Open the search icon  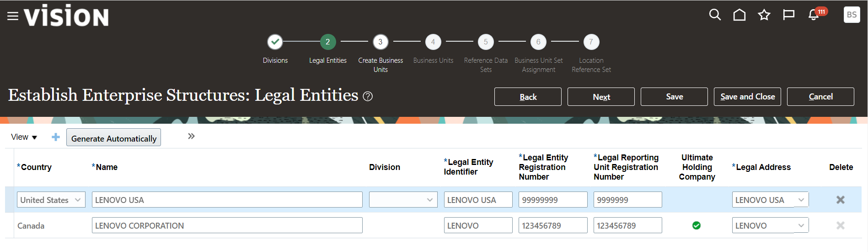pos(715,15)
